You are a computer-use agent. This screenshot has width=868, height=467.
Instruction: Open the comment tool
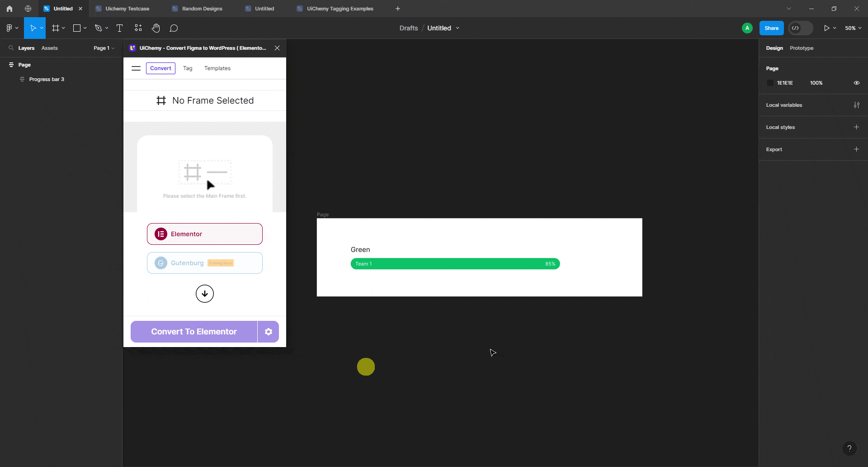pos(174,28)
